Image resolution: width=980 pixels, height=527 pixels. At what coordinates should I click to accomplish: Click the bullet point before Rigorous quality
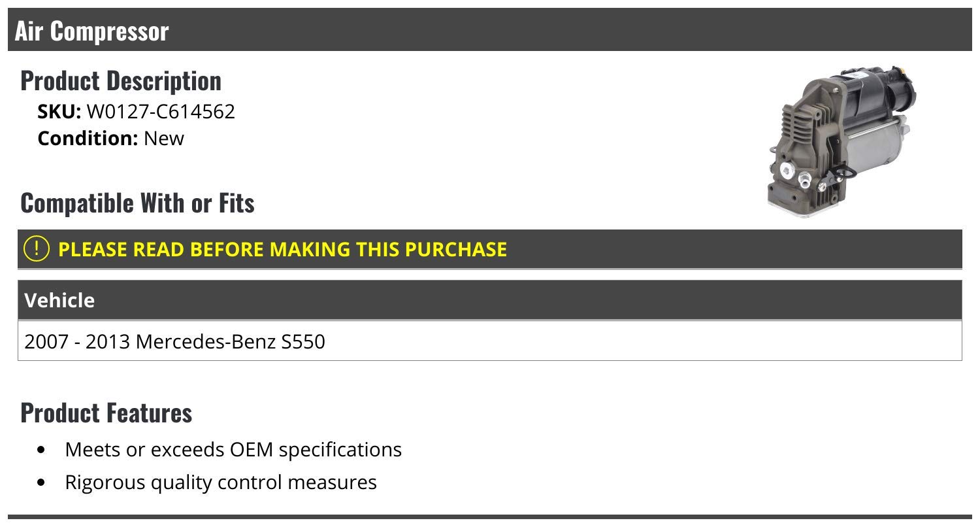[42, 483]
